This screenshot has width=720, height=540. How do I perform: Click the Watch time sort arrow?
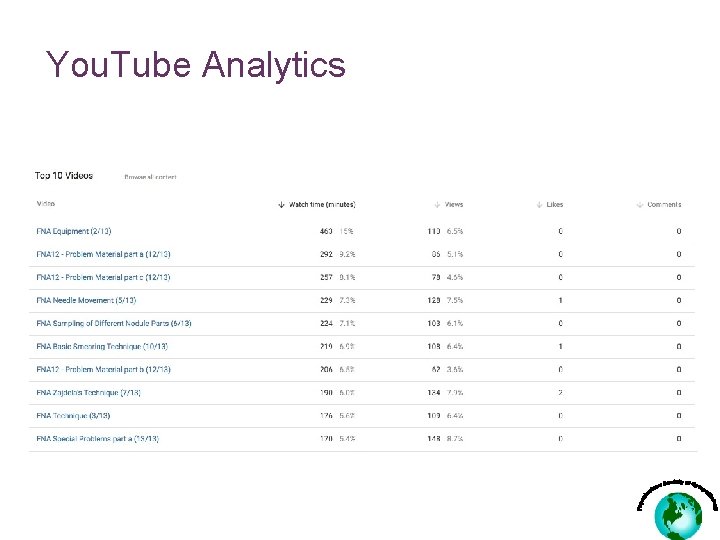click(x=281, y=205)
